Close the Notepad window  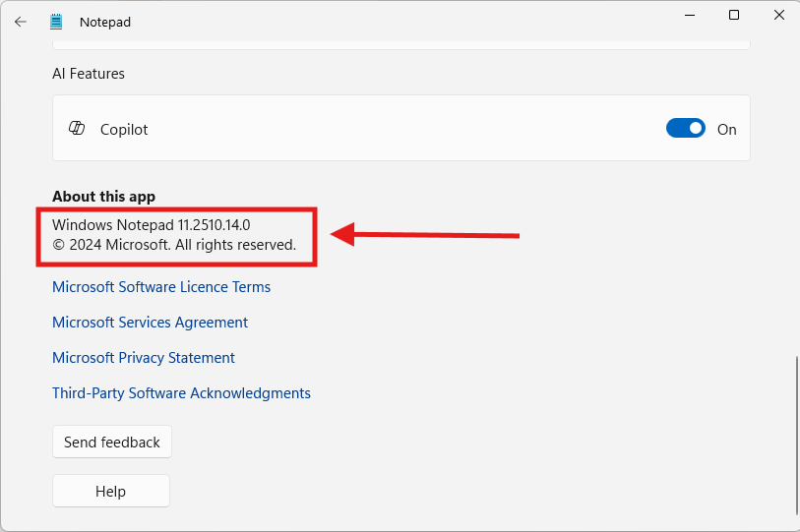coord(779,16)
